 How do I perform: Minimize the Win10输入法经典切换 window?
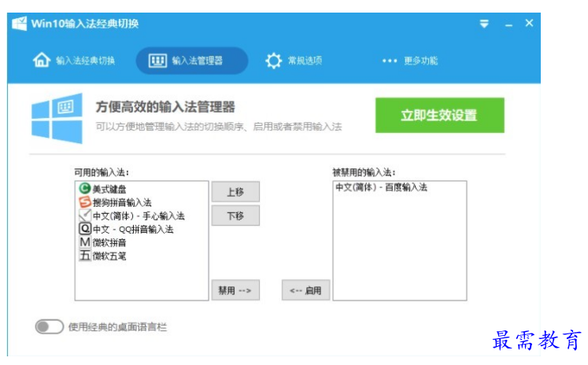508,24
